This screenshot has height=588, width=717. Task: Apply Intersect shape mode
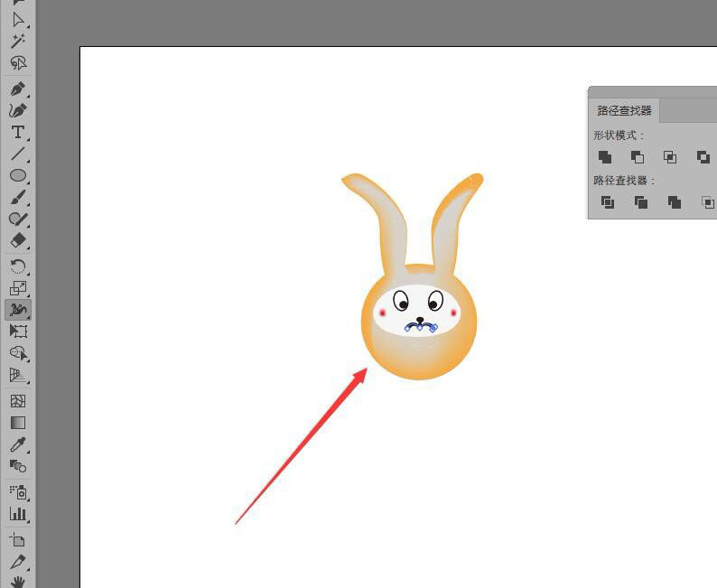click(x=670, y=157)
